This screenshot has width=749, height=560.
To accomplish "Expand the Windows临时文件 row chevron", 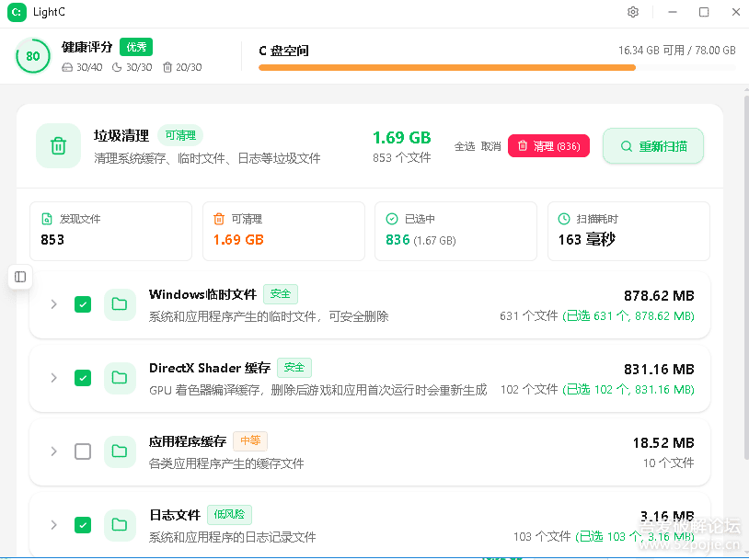I will [54, 304].
